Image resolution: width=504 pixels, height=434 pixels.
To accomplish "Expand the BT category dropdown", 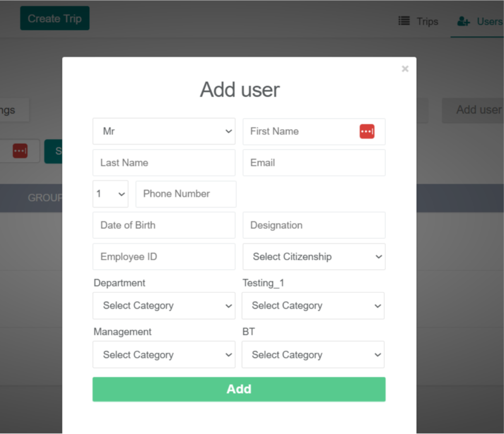I will [x=313, y=355].
